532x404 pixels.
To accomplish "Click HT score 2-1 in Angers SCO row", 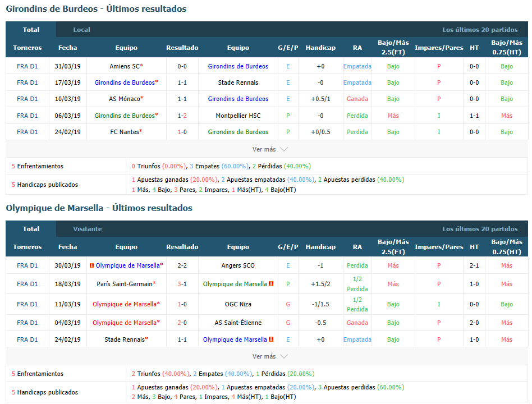I will tap(474, 265).
